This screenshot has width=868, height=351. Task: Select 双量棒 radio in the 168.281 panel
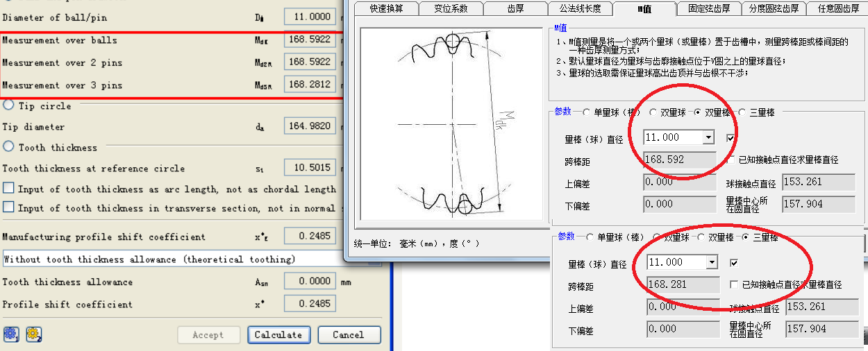701,237
